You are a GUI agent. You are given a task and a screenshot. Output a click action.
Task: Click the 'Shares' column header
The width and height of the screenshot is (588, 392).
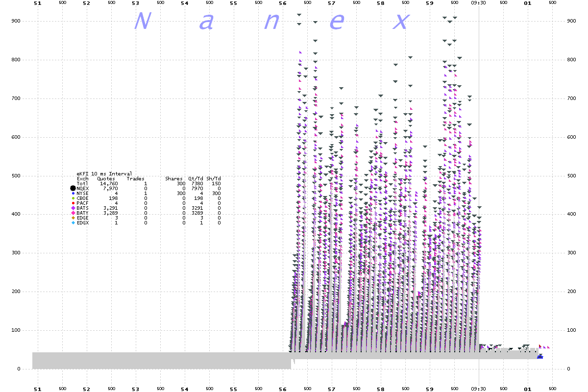(174, 179)
